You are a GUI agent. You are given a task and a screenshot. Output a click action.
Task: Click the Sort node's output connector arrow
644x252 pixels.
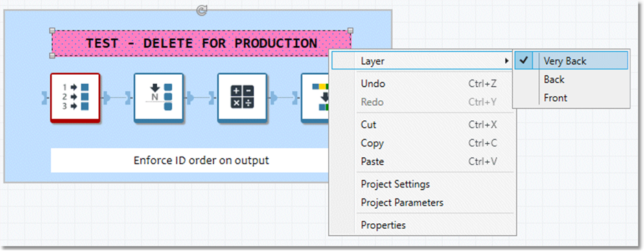coord(106,98)
